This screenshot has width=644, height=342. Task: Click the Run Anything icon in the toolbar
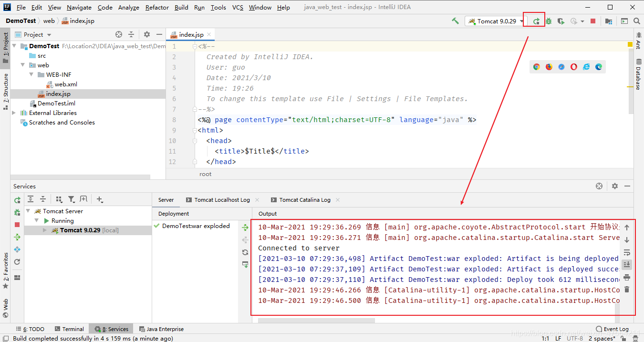coord(624,21)
